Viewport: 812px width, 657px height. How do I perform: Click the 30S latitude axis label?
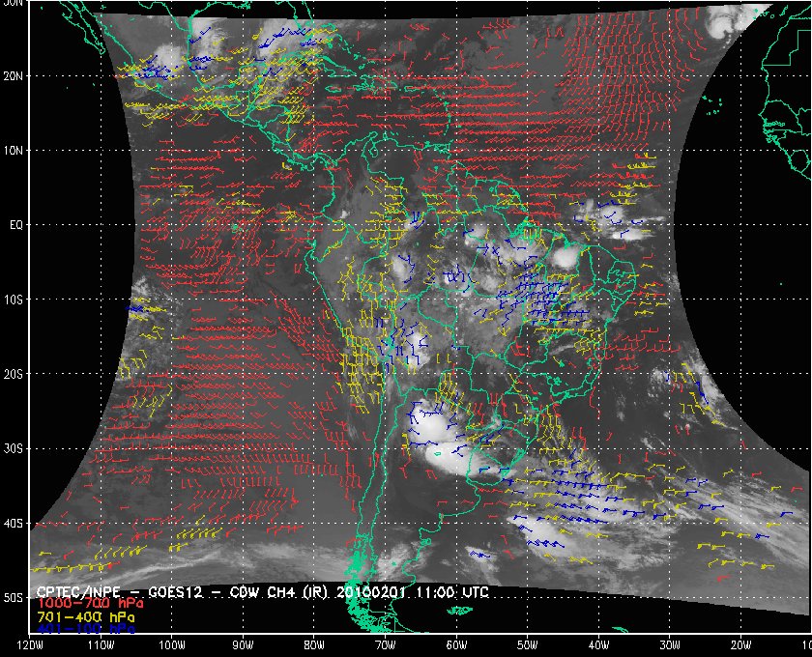pyautogui.click(x=15, y=448)
